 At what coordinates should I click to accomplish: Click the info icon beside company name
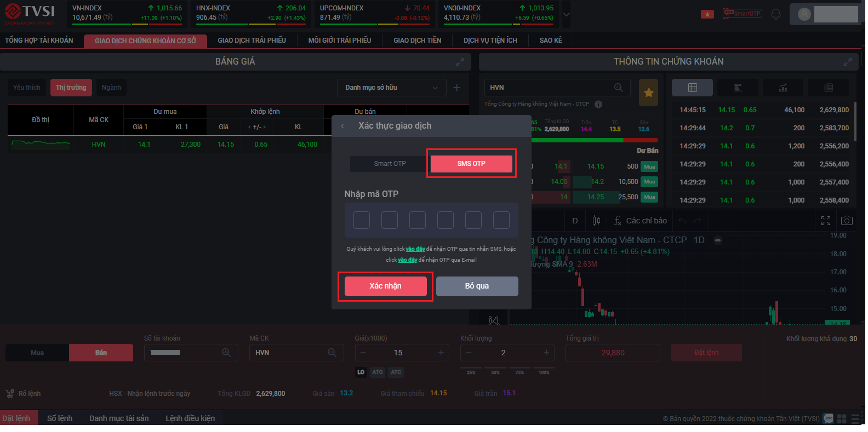598,104
